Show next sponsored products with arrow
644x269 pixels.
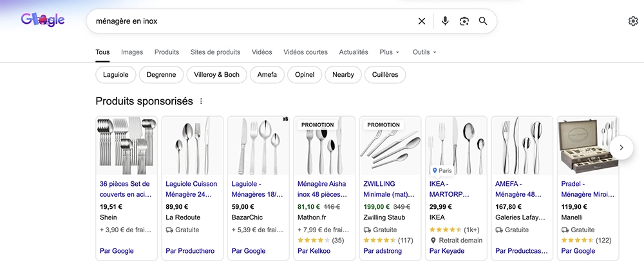pos(621,147)
